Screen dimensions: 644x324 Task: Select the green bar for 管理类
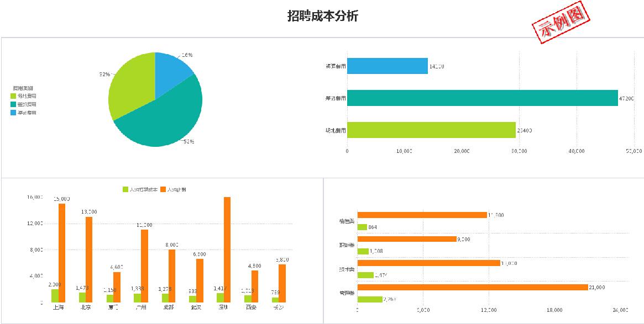click(370, 299)
